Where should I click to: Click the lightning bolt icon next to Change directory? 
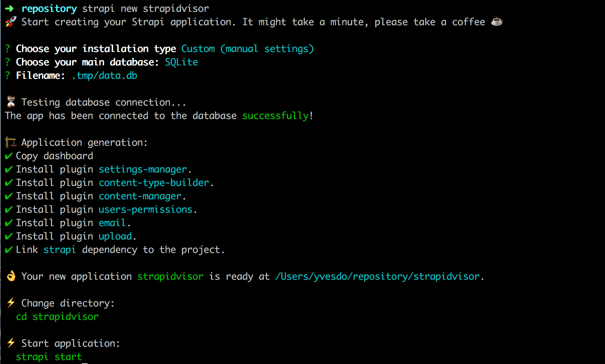pyautogui.click(x=11, y=303)
